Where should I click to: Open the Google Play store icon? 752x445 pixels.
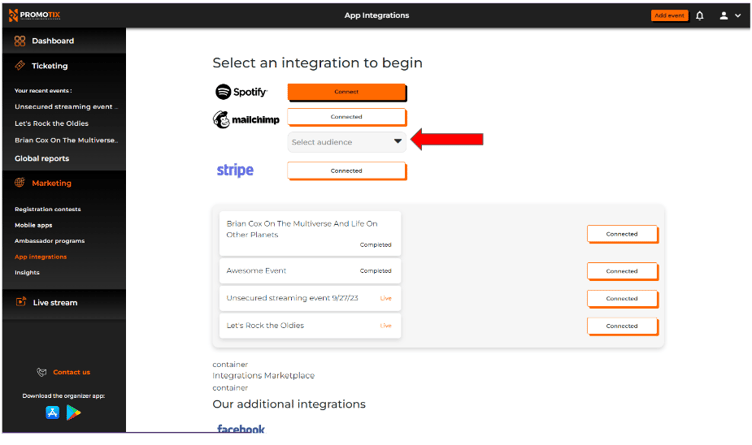73,412
